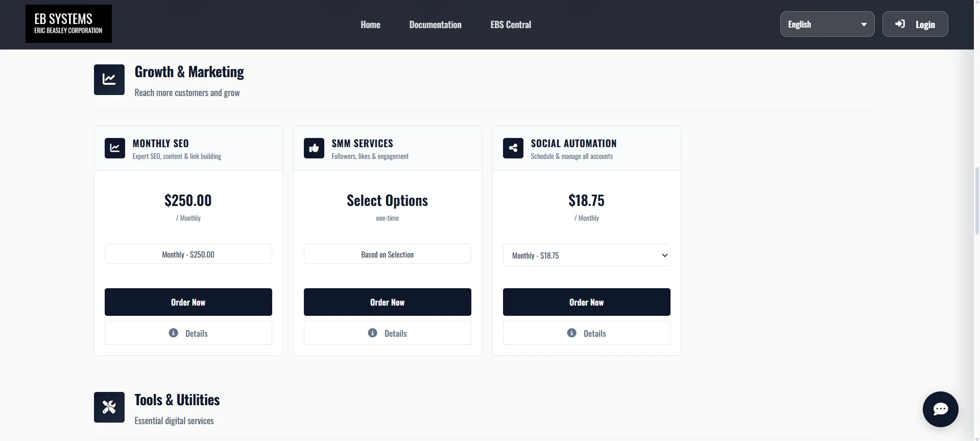This screenshot has width=980, height=441.
Task: Order Now for Monthly SEO
Action: [188, 302]
